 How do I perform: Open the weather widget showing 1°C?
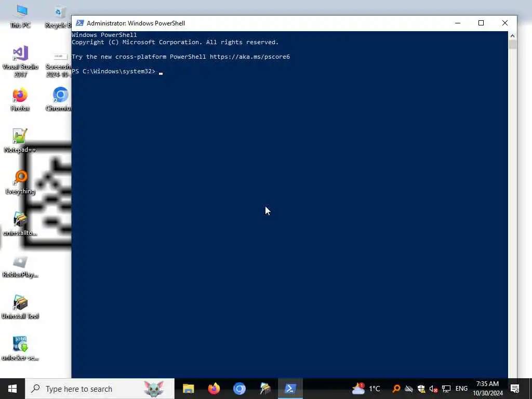[x=366, y=389]
